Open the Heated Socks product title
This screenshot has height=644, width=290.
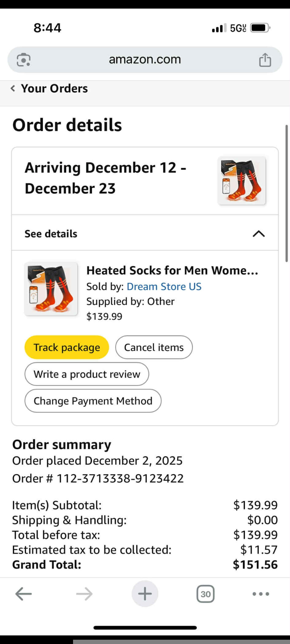(172, 270)
